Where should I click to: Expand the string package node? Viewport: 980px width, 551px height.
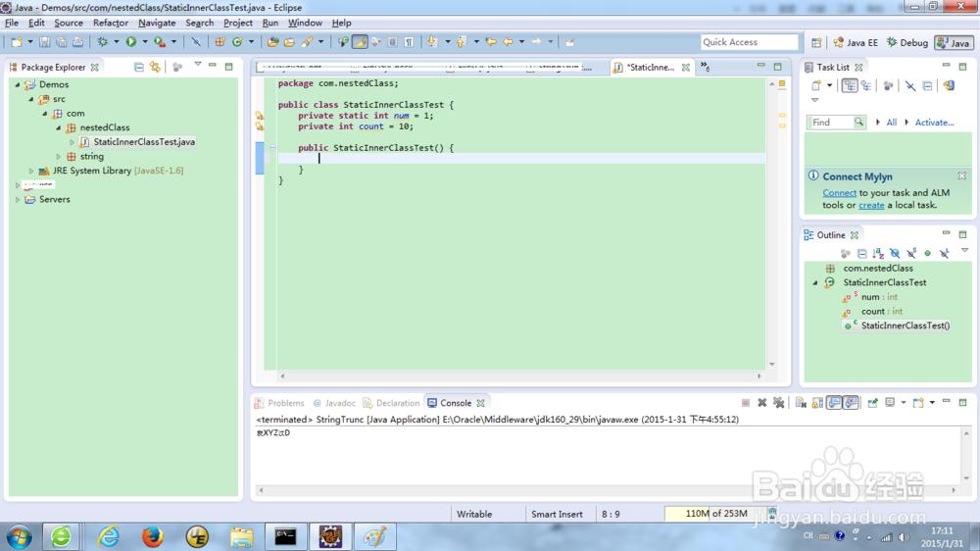(59, 156)
